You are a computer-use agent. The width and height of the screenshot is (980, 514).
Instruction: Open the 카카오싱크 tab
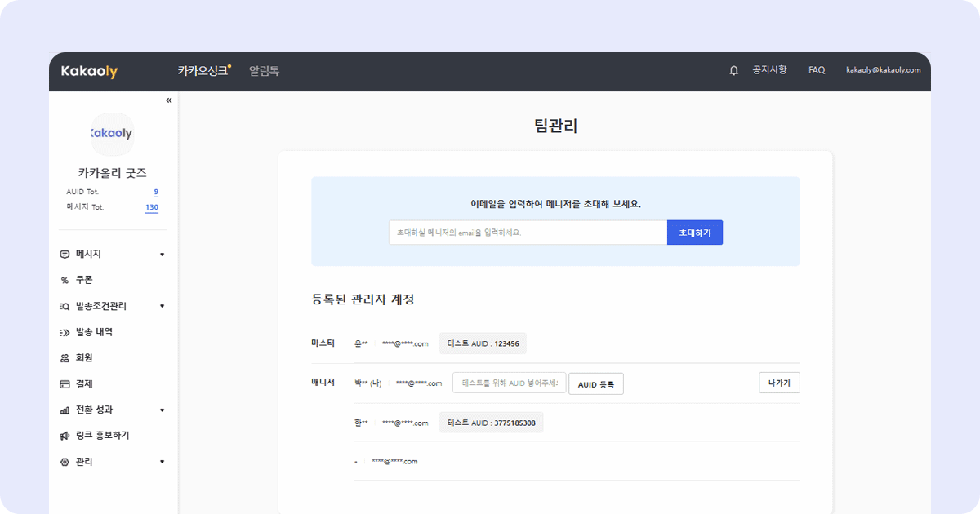pyautogui.click(x=203, y=71)
